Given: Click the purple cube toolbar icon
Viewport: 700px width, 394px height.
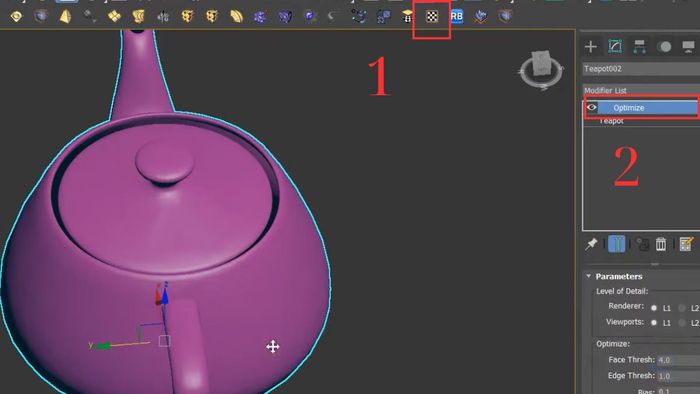Looking at the screenshot, I should tap(285, 17).
